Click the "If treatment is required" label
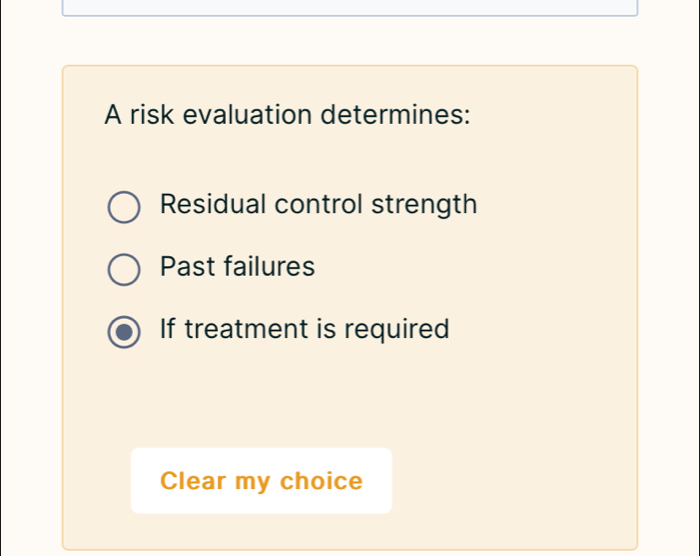700x556 pixels. [304, 329]
